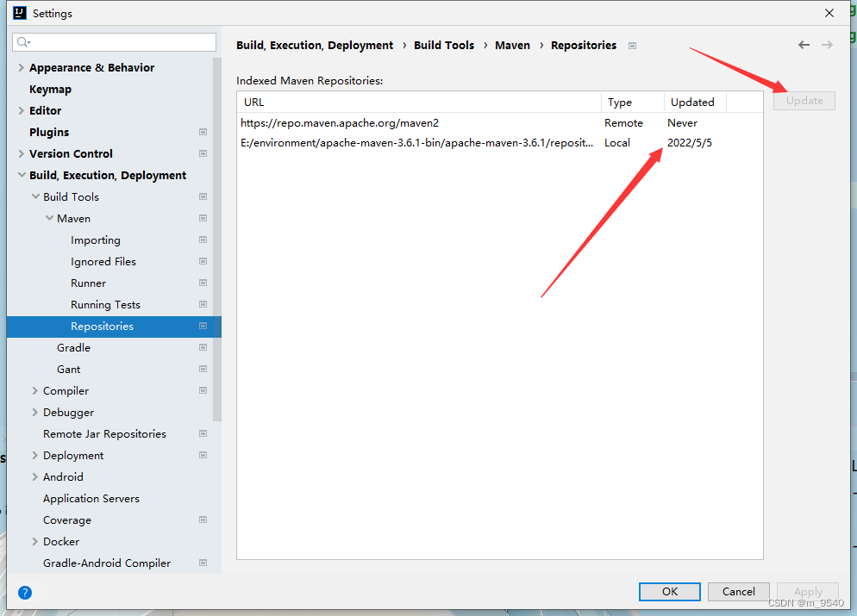Click the Cancel button

(738, 591)
